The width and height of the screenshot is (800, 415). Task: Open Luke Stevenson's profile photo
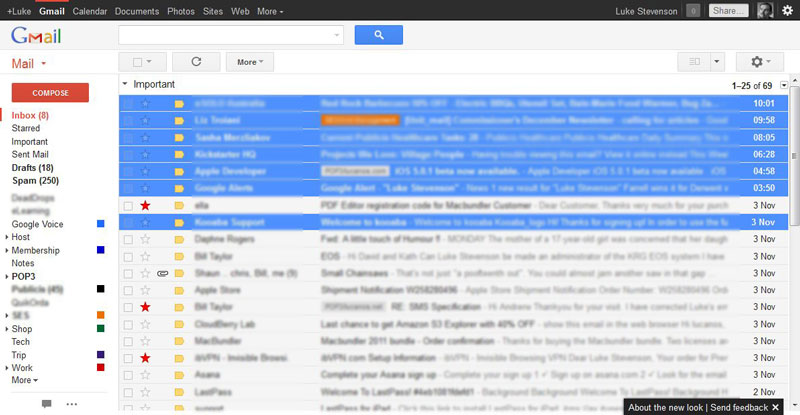coord(765,11)
